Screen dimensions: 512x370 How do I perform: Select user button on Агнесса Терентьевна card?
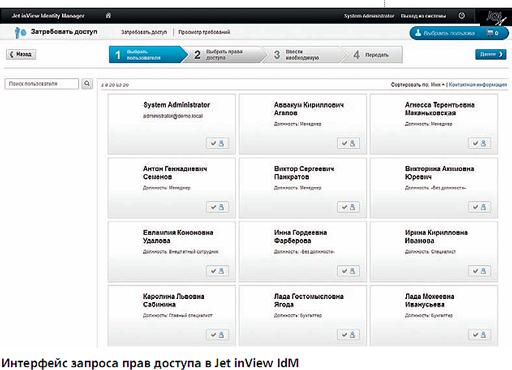click(479, 143)
